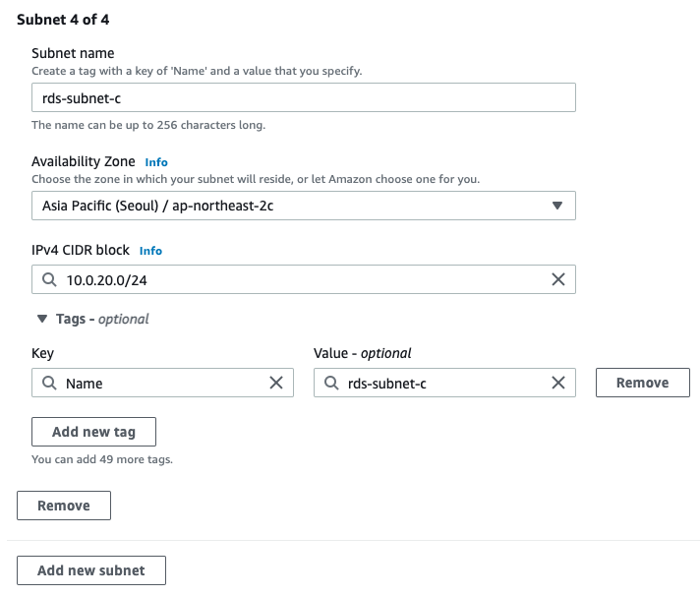This screenshot has width=700, height=596.
Task: Click inside the 10.0.20.0/24 CIDR input
Action: (x=304, y=279)
